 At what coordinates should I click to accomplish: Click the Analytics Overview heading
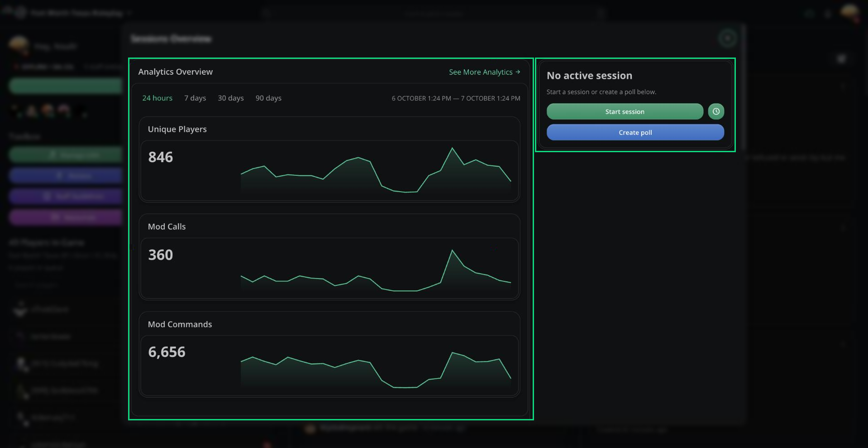[x=176, y=72]
